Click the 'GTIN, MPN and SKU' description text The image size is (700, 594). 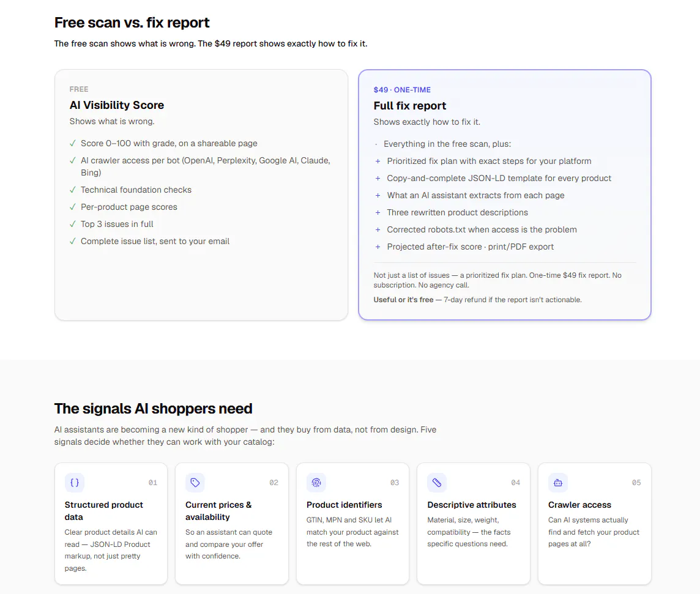[352, 532]
